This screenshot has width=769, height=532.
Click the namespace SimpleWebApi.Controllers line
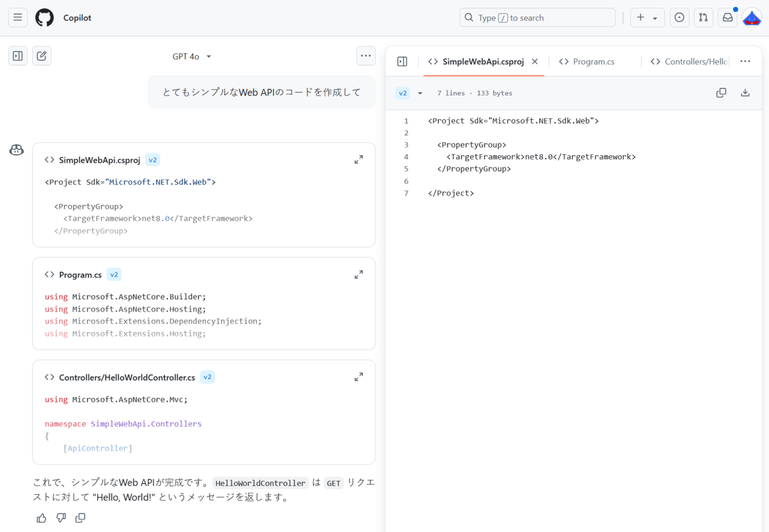(x=123, y=424)
